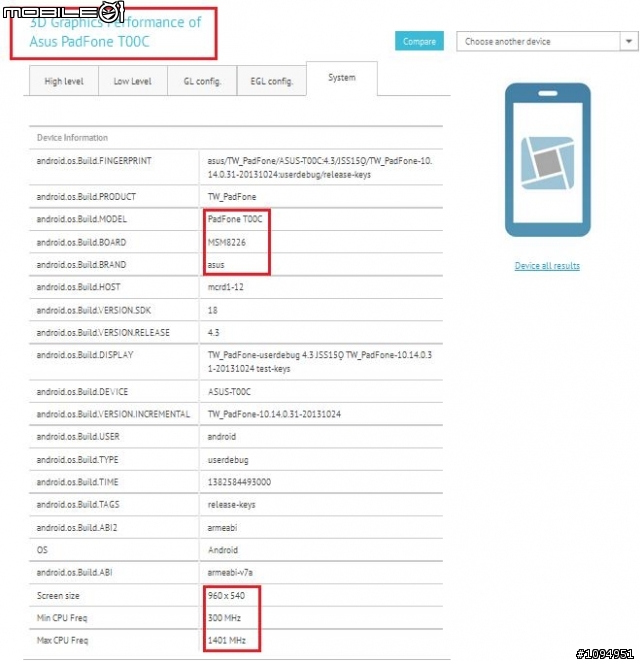Click the android.os.Build.MODEL label
This screenshot has height=662, width=640.
click(x=81, y=219)
